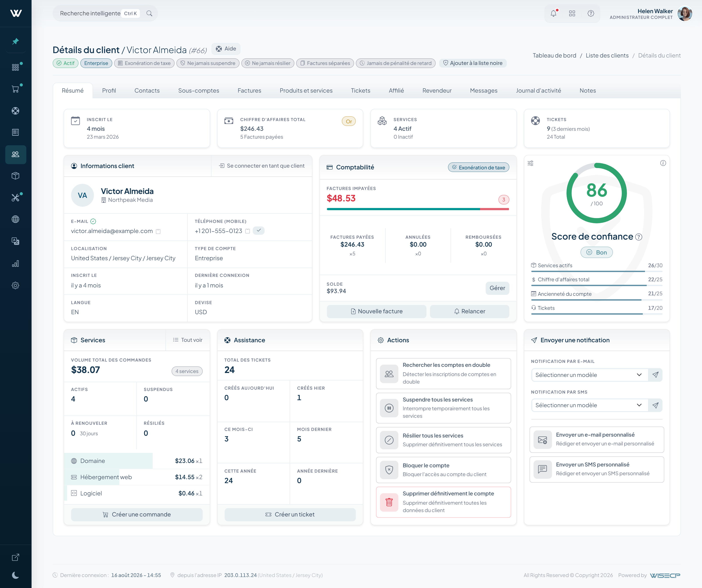Open the quick apps grid in header

pos(572,13)
